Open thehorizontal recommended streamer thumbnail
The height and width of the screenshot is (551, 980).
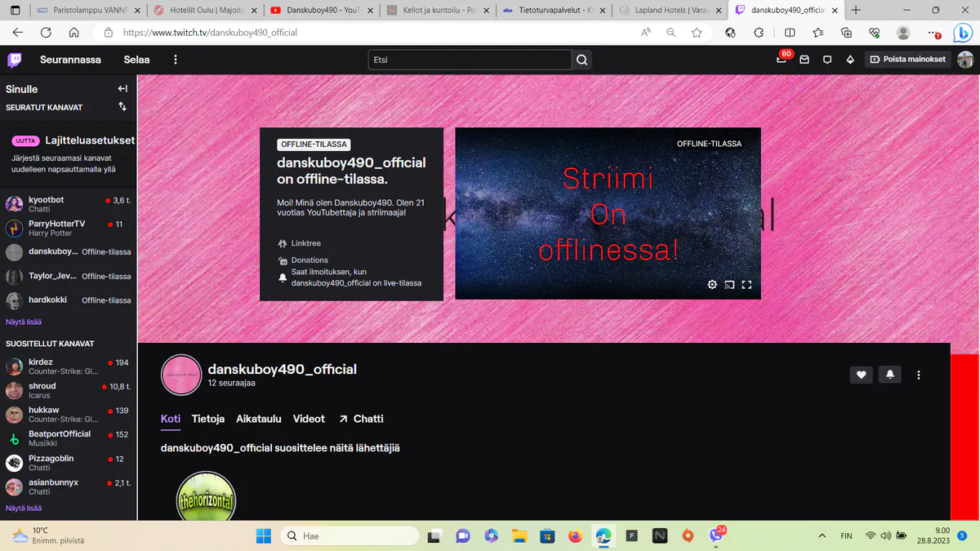tap(207, 496)
